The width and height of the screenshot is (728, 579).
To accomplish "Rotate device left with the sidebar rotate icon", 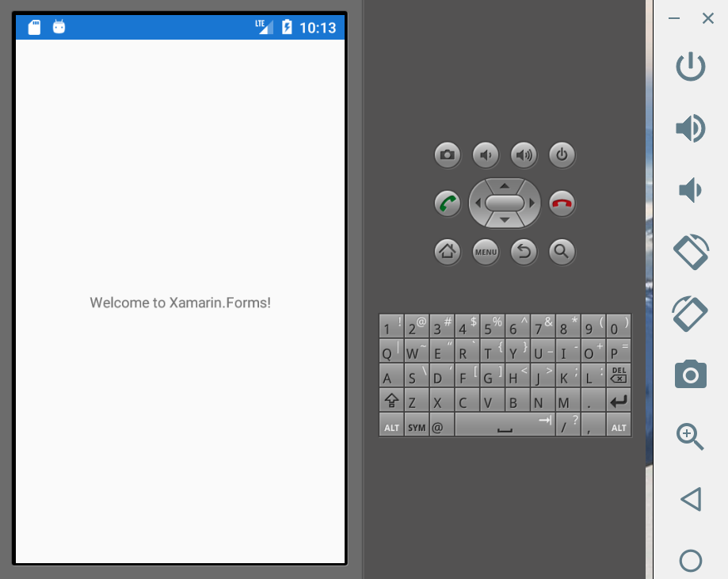I will click(691, 252).
